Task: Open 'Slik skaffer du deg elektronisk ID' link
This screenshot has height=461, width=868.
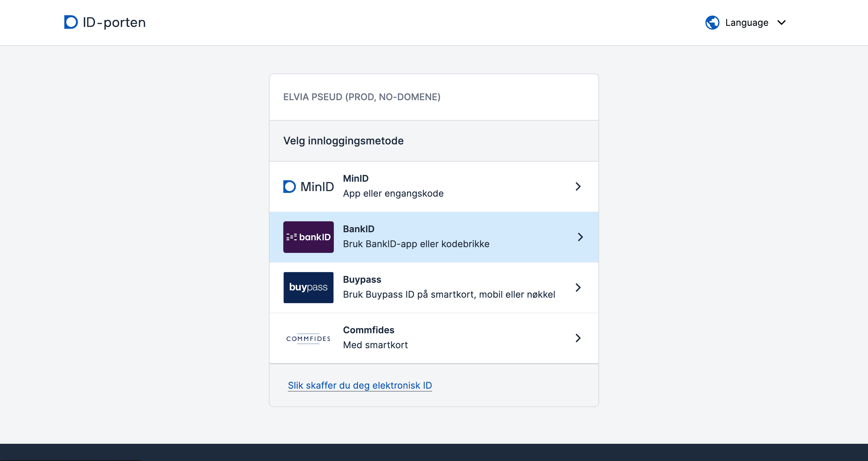Action: pos(360,385)
